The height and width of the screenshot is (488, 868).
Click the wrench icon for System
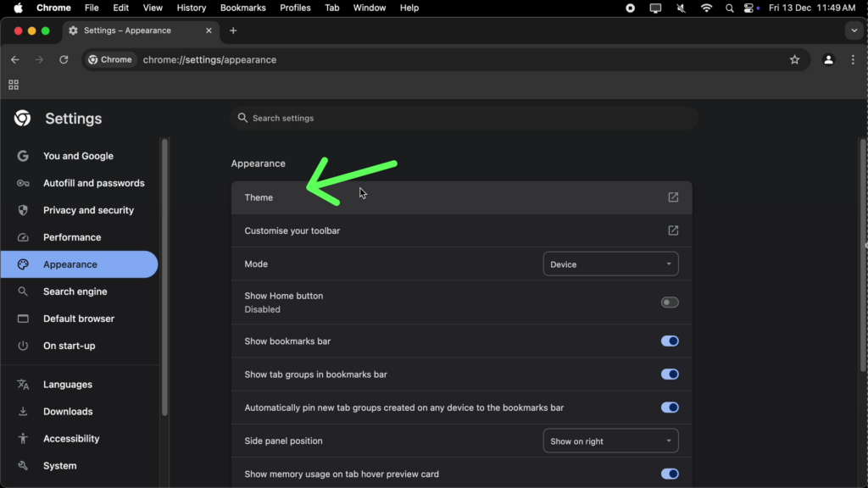point(23,466)
